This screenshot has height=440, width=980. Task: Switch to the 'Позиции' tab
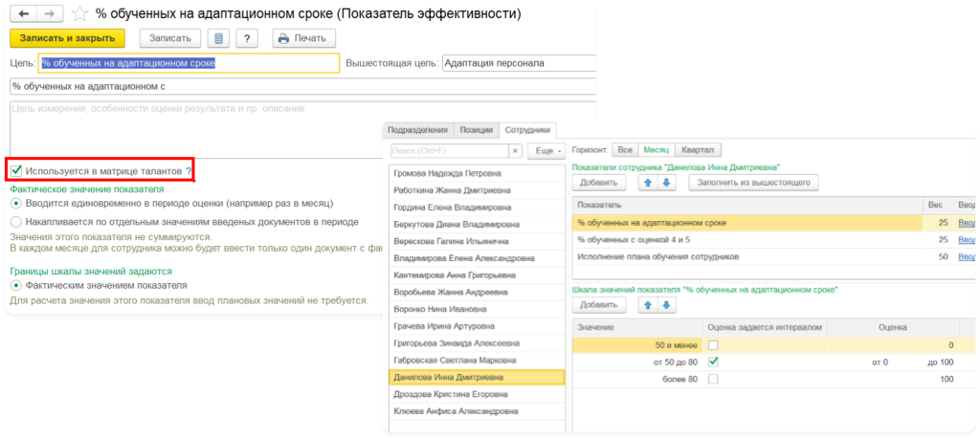tap(476, 130)
